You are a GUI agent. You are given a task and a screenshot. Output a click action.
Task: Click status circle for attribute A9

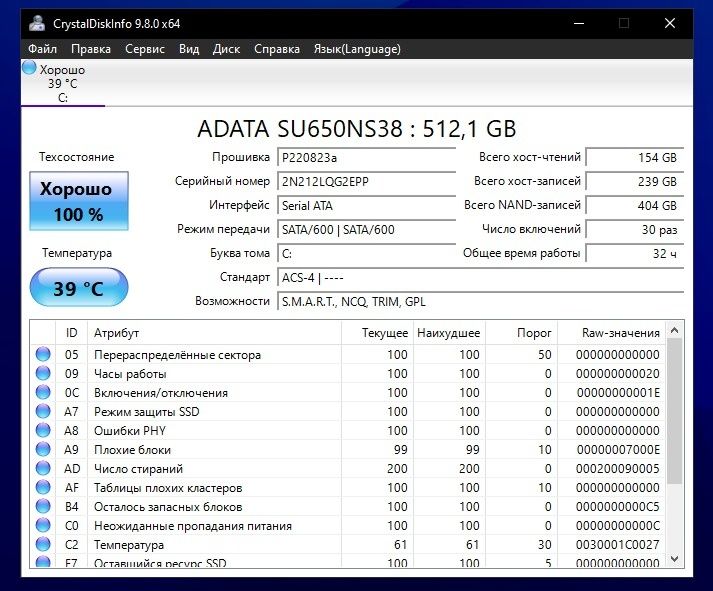[43, 449]
